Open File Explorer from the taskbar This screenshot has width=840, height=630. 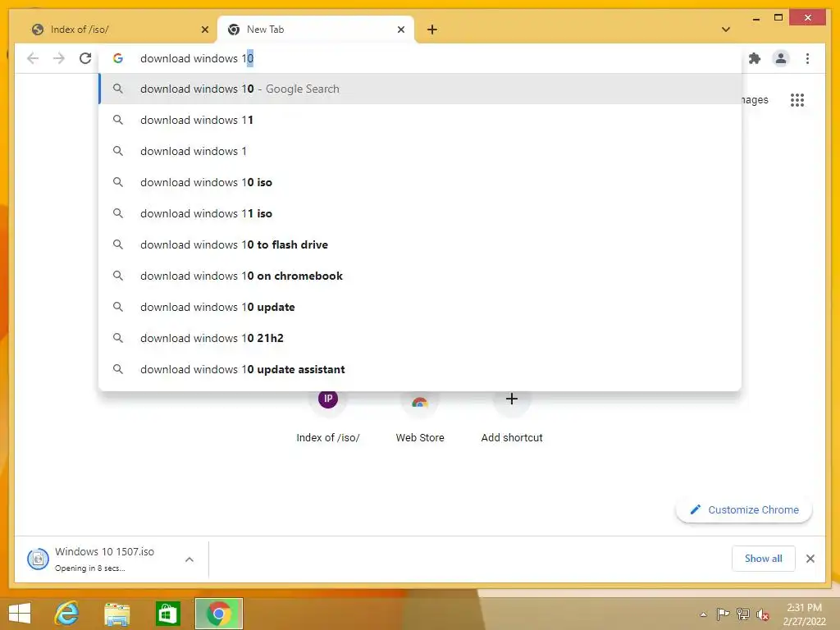point(116,614)
